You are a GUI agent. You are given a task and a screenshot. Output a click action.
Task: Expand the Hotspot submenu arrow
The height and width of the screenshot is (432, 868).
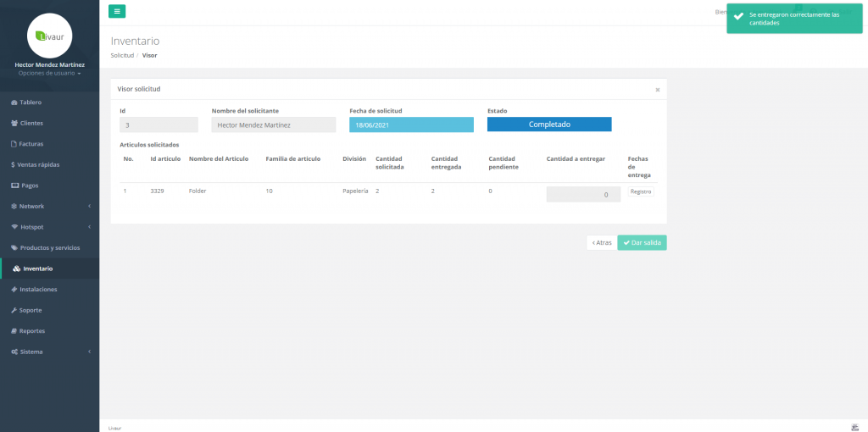[x=89, y=227]
